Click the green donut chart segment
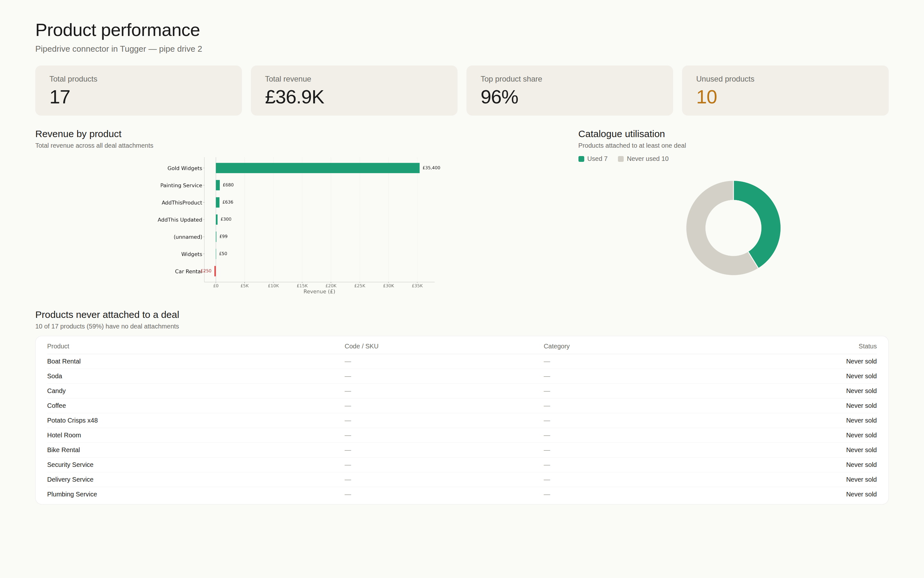 tap(769, 220)
